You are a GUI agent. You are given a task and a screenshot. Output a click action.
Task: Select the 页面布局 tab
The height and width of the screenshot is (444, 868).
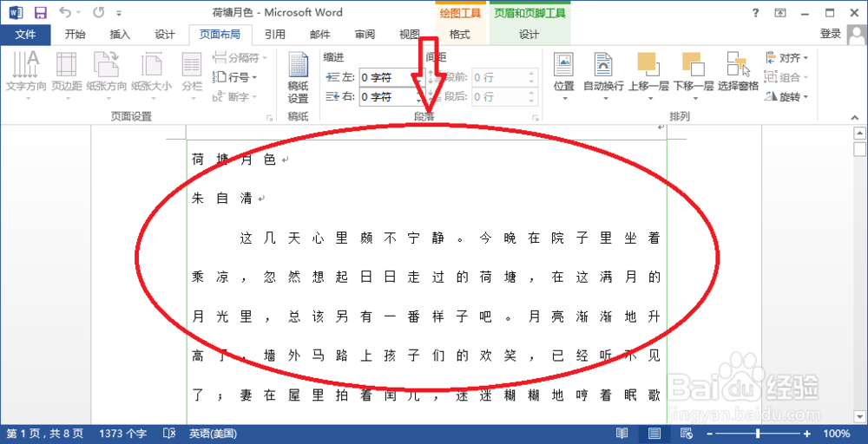220,35
